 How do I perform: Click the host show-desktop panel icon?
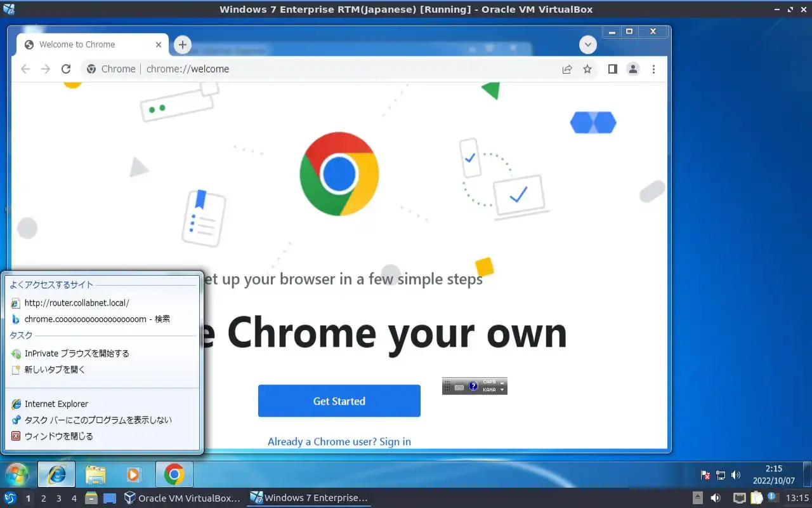pyautogui.click(x=110, y=498)
